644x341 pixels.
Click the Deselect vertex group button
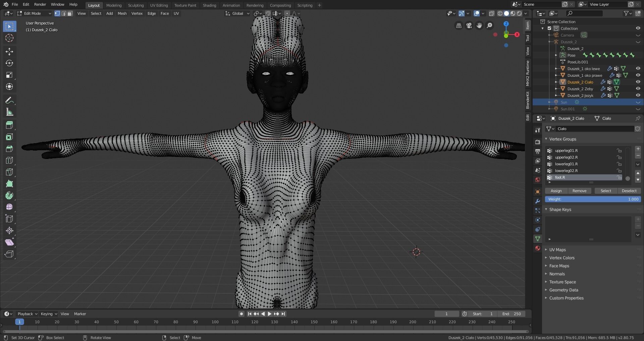pos(629,191)
